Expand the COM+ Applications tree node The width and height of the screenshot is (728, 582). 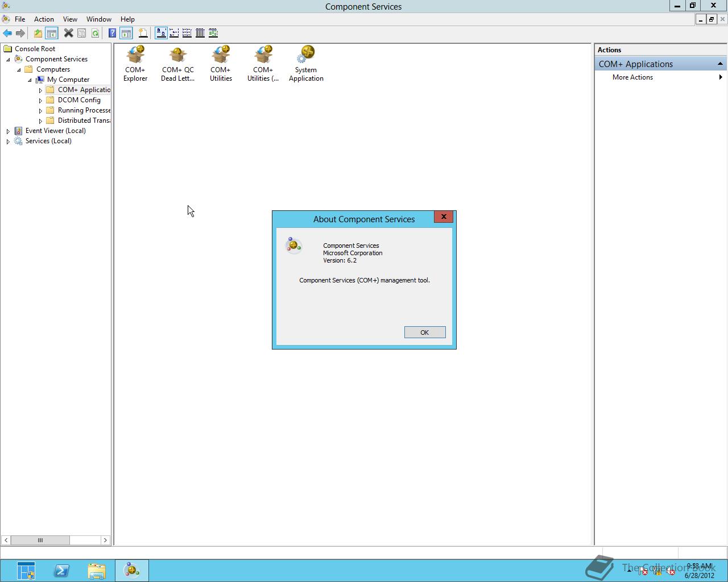(40, 90)
